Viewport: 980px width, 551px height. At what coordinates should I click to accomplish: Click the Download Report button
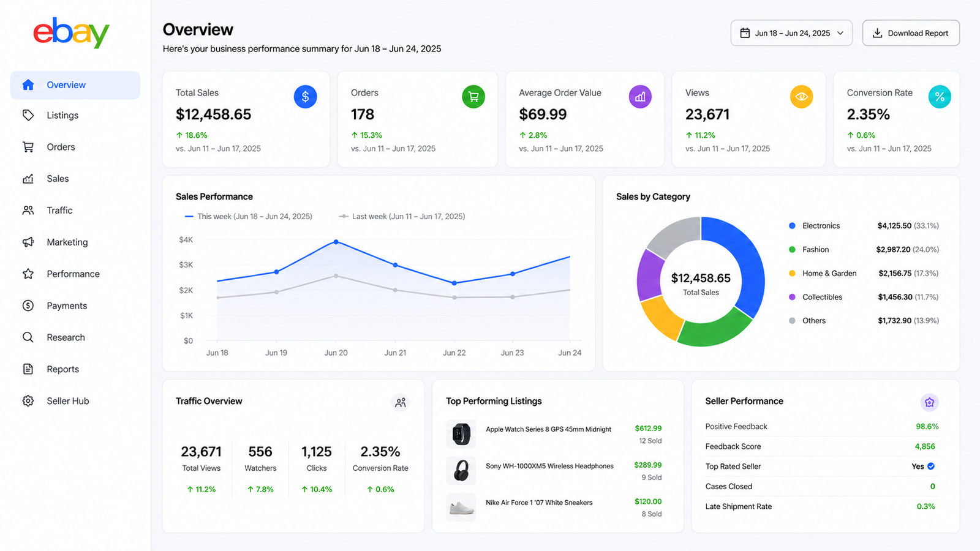coord(911,33)
